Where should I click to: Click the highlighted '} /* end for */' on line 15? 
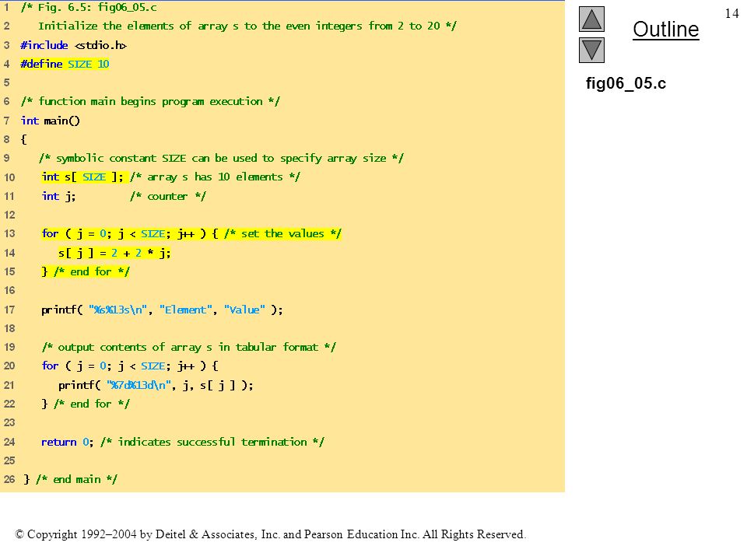tap(86, 271)
